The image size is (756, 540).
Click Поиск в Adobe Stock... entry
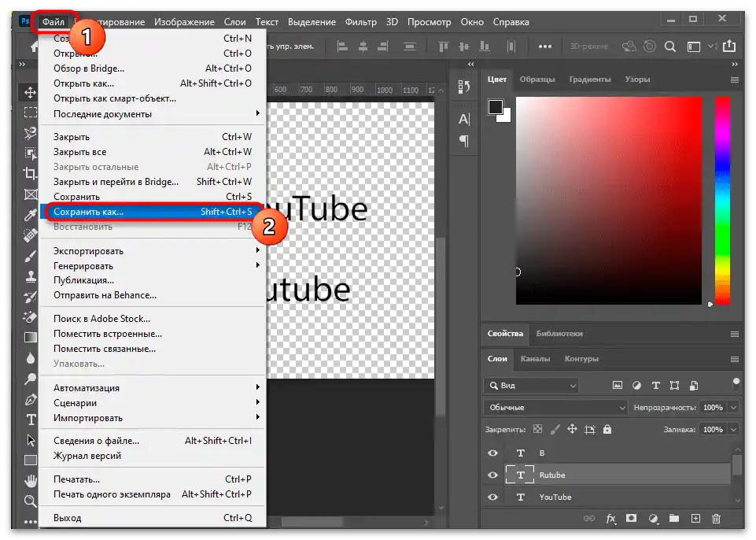click(153, 318)
